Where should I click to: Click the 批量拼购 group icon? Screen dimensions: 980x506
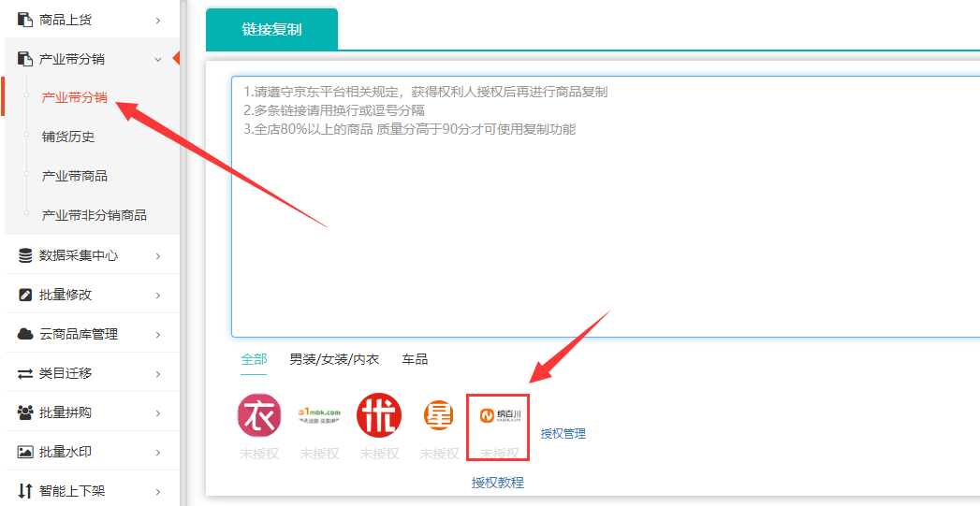[x=25, y=412]
